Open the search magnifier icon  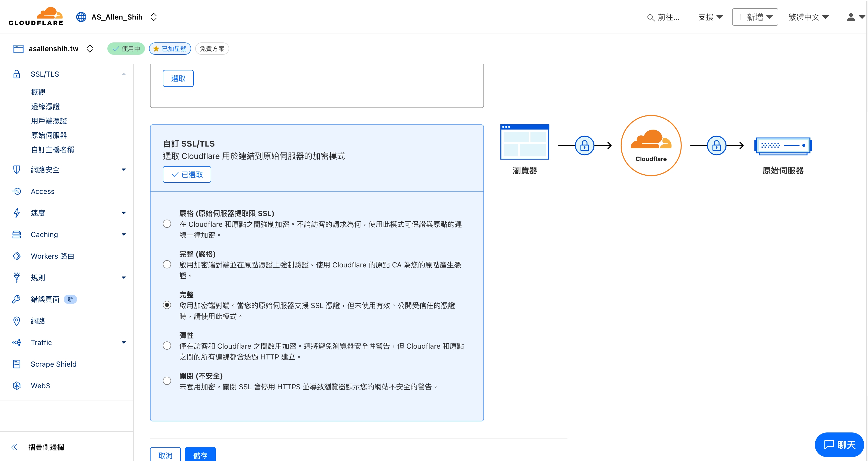pyautogui.click(x=651, y=17)
